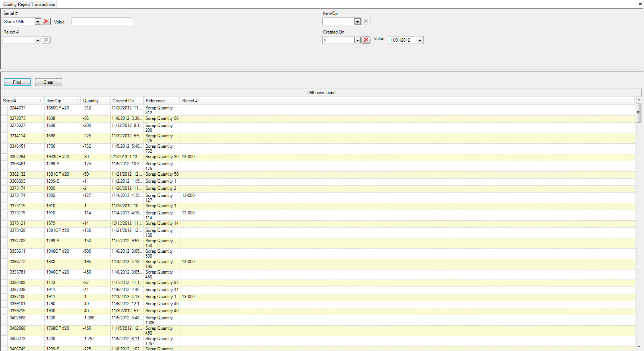Select row with serial 3362132
The width and height of the screenshot is (644, 351).
pos(318,175)
